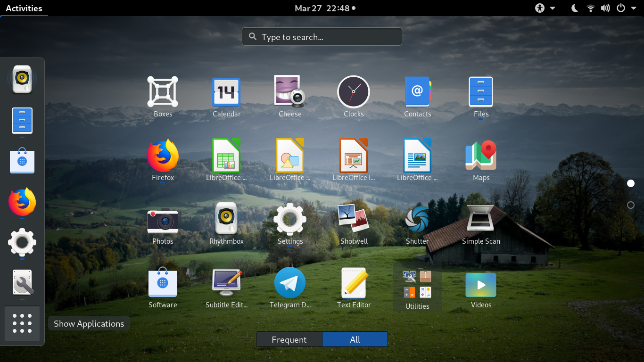The image size is (644, 362).
Task: Click the volume speaker icon in top bar
Action: pos(606,8)
